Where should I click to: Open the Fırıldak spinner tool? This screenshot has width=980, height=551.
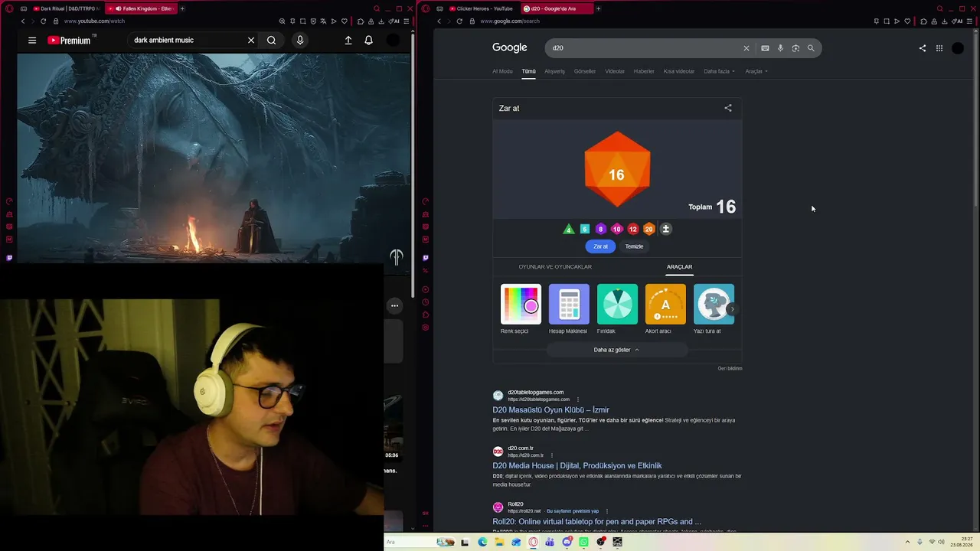(617, 309)
